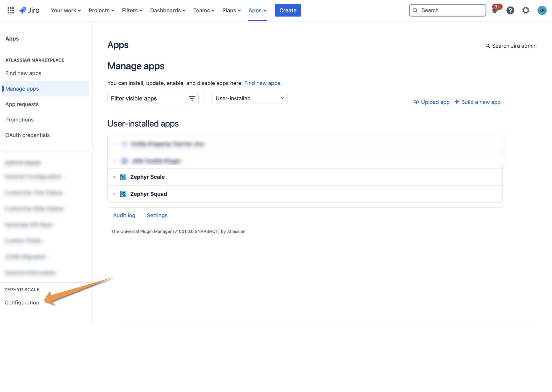Select the Find new apps menu item

(x=23, y=73)
